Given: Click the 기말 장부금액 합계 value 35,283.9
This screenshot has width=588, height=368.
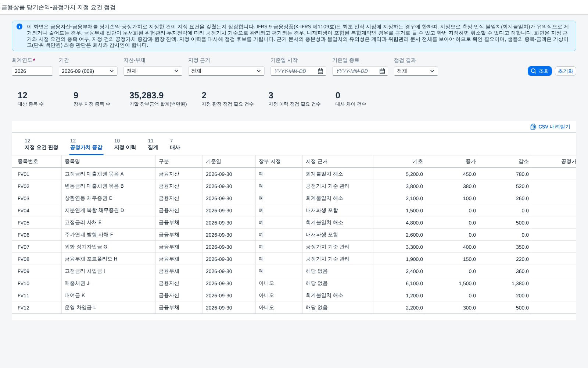Looking at the screenshot, I should click(147, 95).
